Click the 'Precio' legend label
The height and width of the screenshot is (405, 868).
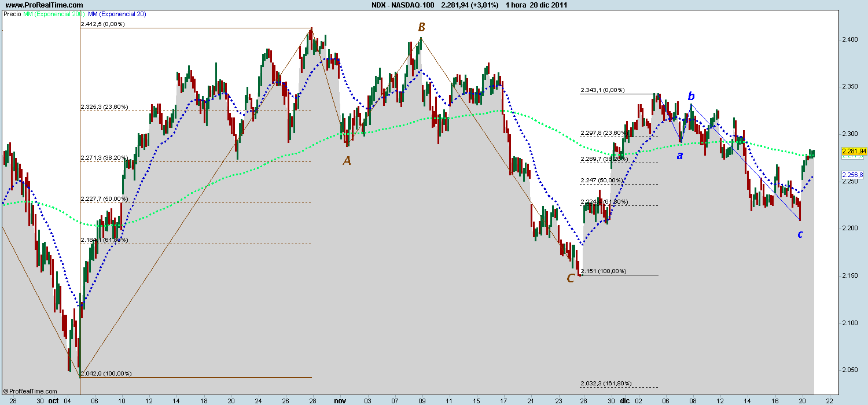[x=12, y=13]
